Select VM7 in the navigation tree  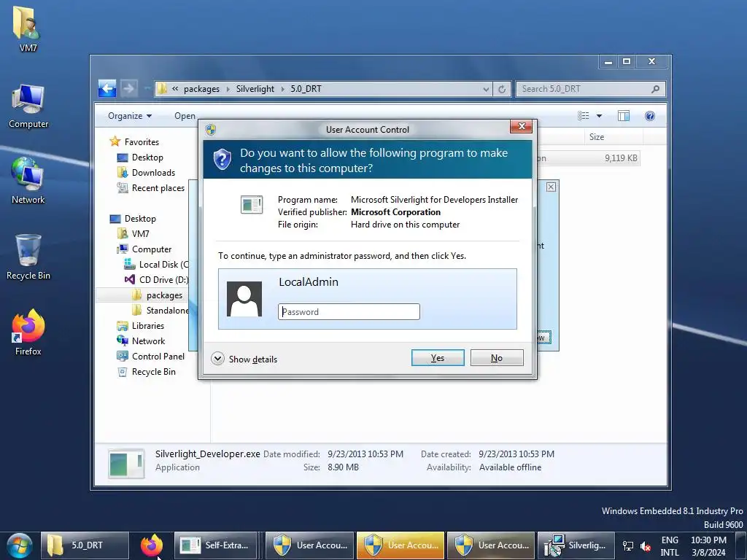coord(133,234)
